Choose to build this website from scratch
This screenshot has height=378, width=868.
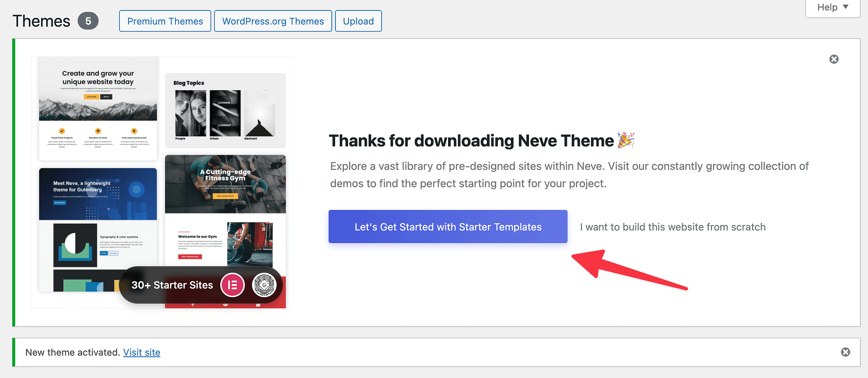(x=673, y=227)
